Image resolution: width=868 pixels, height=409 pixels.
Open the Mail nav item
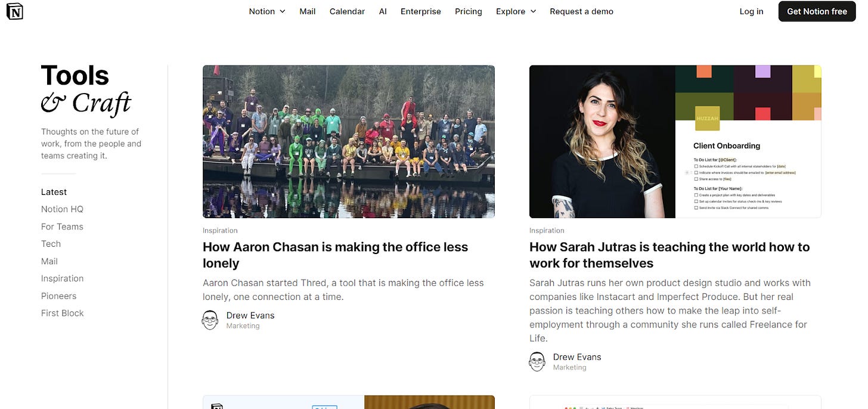pyautogui.click(x=308, y=11)
